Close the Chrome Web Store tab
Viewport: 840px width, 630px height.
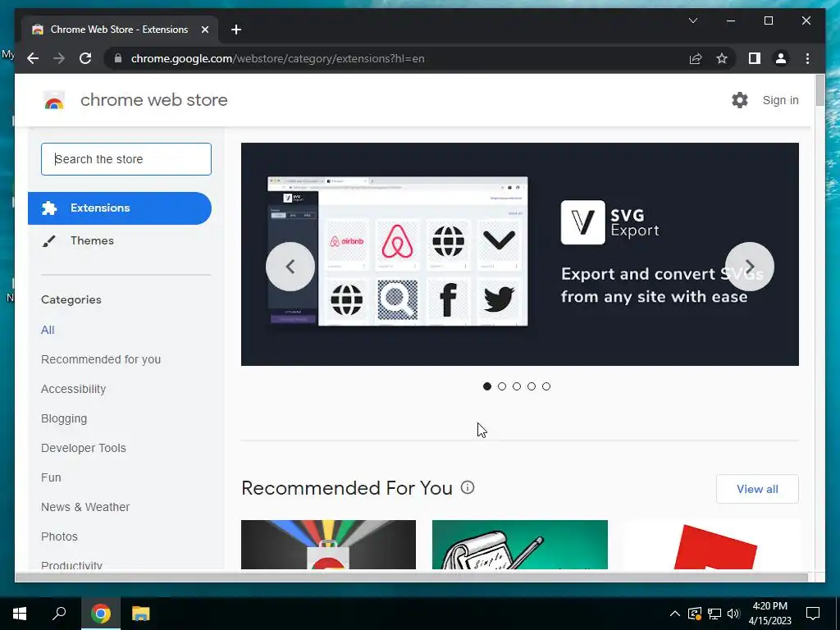tap(204, 30)
